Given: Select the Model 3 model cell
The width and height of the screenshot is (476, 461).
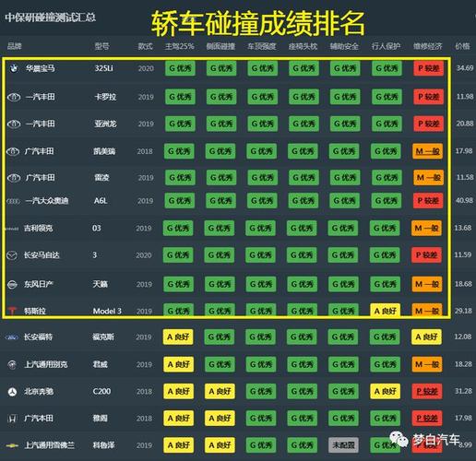Looking at the screenshot, I should coord(107,311).
